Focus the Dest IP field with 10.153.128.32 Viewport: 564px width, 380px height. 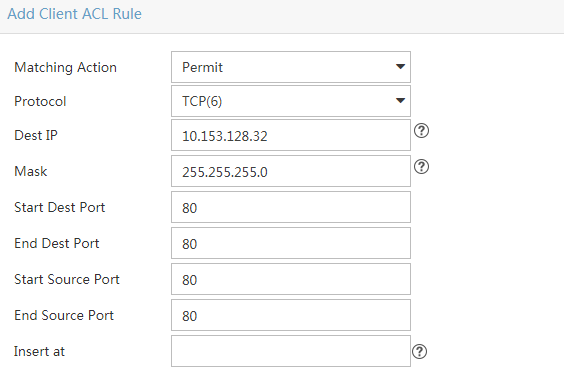pyautogui.click(x=291, y=135)
